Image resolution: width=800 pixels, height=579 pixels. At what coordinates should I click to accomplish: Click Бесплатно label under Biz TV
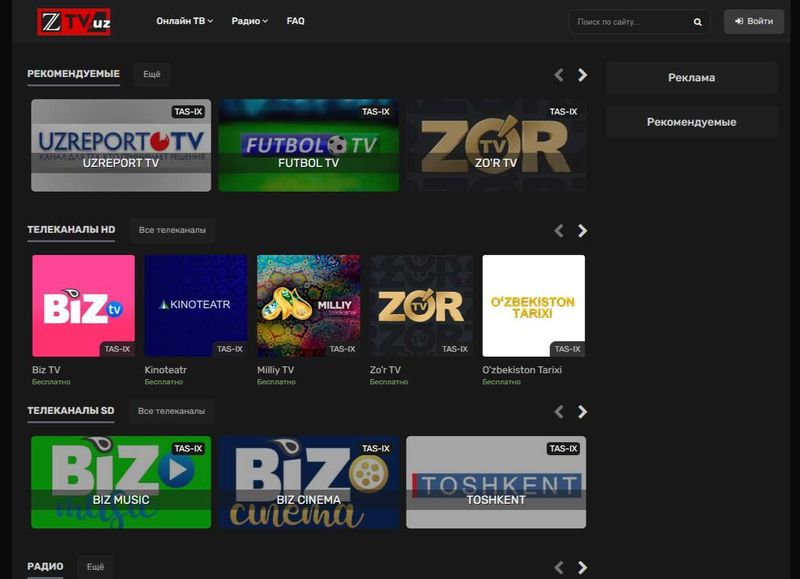click(x=51, y=382)
